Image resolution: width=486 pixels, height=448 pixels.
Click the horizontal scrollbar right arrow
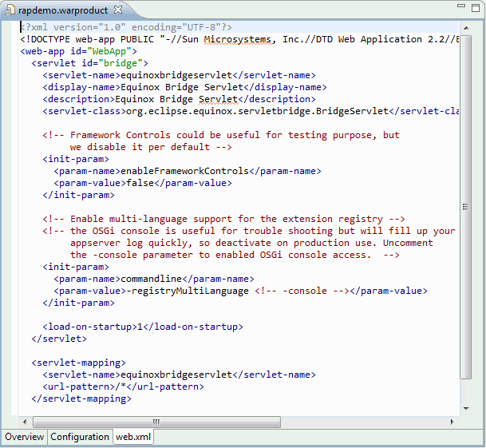click(452, 422)
